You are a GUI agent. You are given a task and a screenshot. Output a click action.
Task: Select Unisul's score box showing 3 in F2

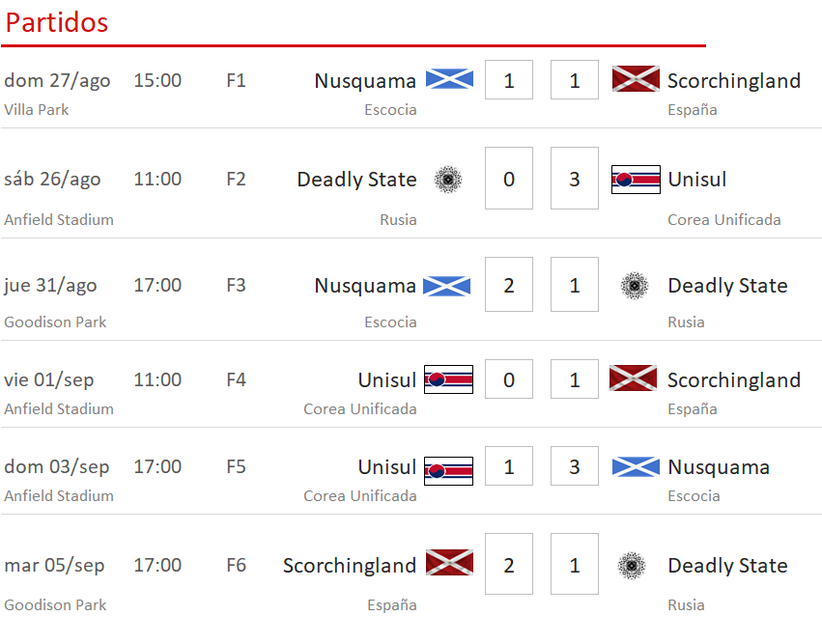(x=574, y=179)
